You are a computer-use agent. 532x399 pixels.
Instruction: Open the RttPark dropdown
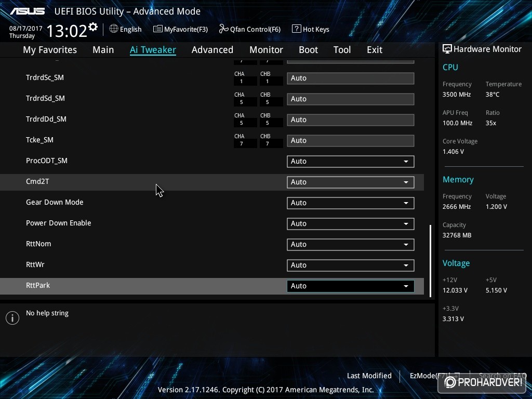coord(351,286)
